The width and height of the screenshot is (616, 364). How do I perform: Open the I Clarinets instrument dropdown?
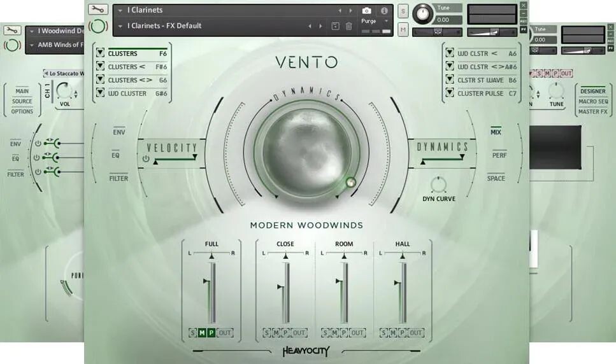(x=120, y=10)
